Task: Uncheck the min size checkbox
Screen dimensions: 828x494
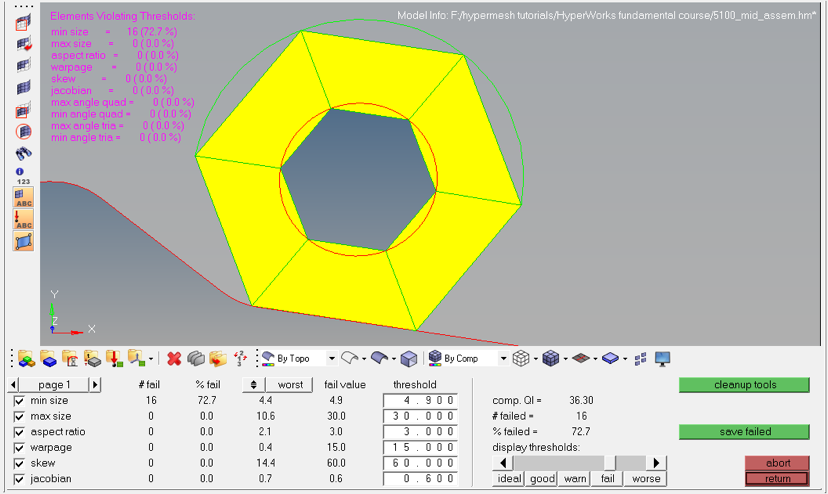Action: tap(19, 401)
